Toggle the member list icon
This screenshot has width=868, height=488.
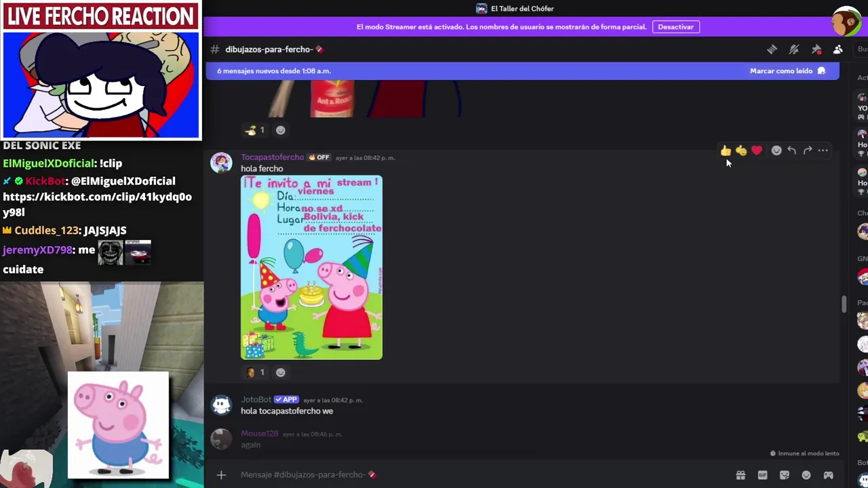838,49
